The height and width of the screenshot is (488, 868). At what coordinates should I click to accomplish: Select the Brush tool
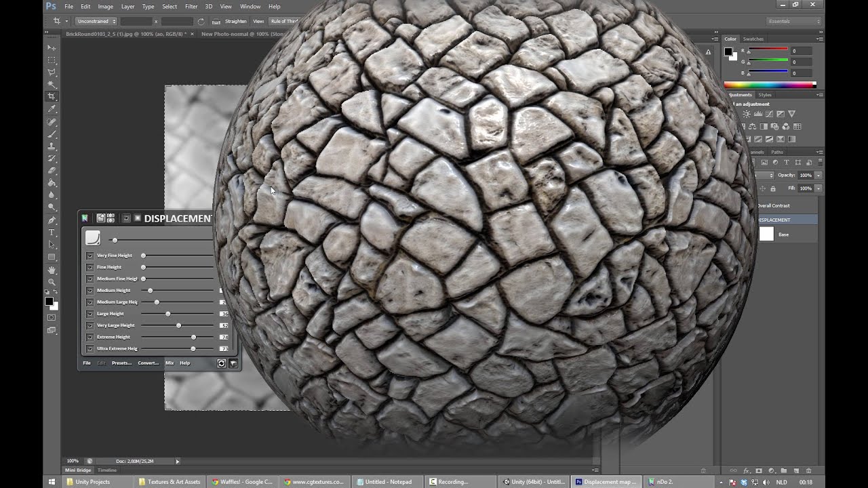coord(52,134)
